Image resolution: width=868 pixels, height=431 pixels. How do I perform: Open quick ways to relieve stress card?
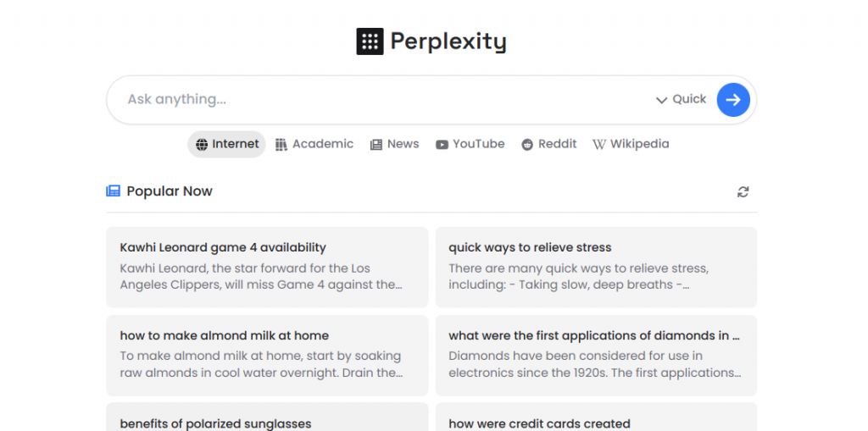point(596,268)
